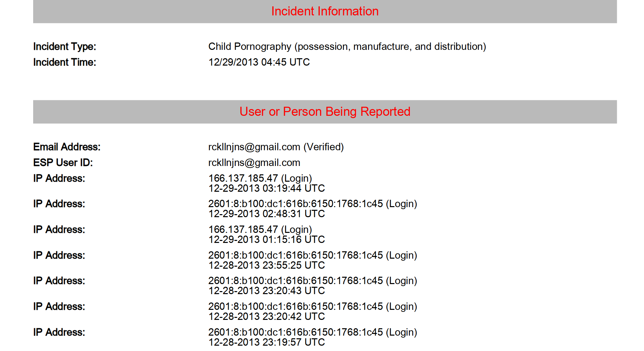The width and height of the screenshot is (644, 351).
Task: Click the Incident Type label
Action: tap(65, 47)
